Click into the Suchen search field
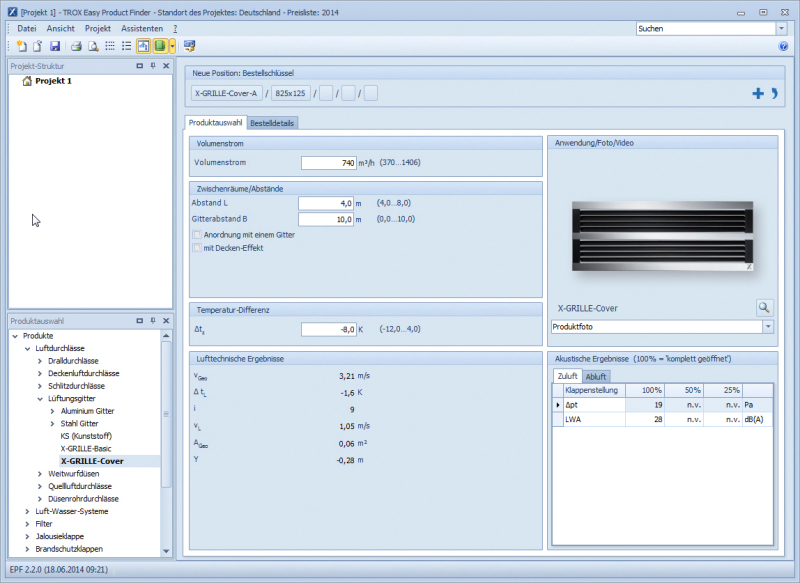 tap(706, 29)
